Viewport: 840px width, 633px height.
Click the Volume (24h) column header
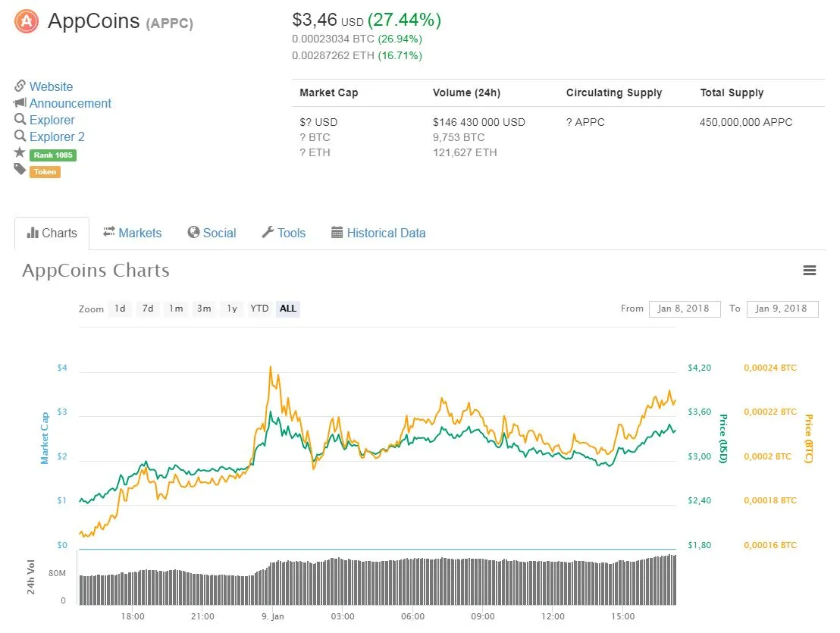[466, 92]
